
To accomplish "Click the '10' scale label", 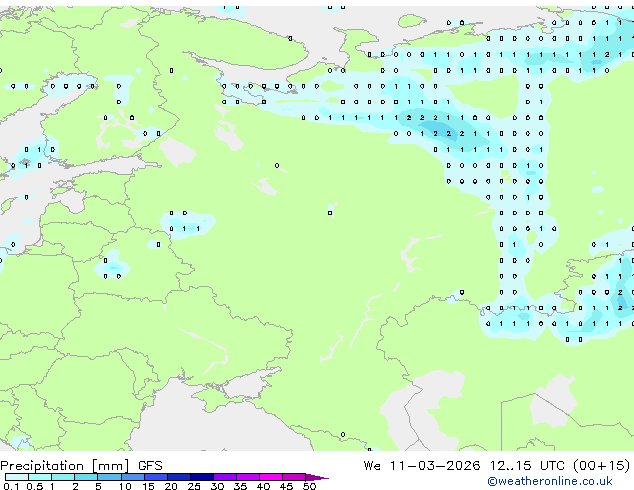I will coord(125,486).
